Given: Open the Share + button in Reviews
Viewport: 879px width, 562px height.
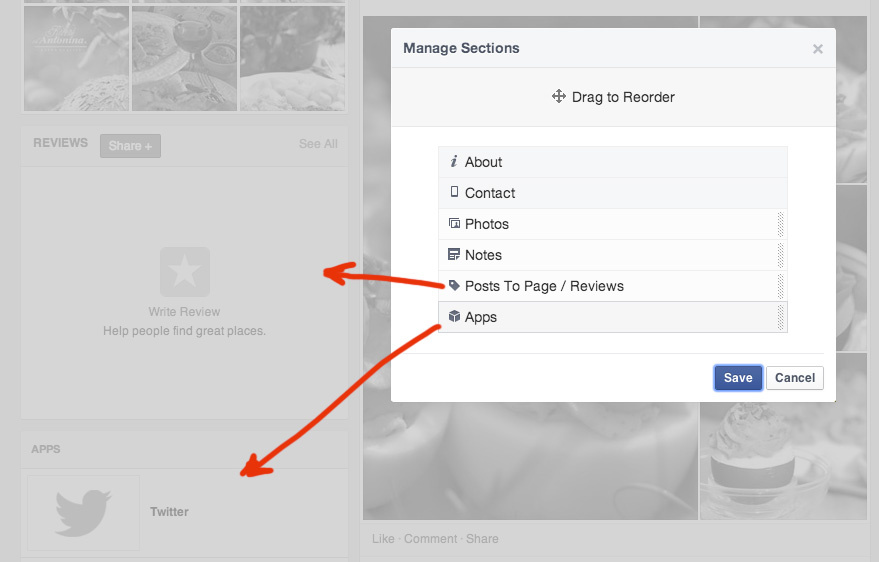Looking at the screenshot, I should pos(130,146).
